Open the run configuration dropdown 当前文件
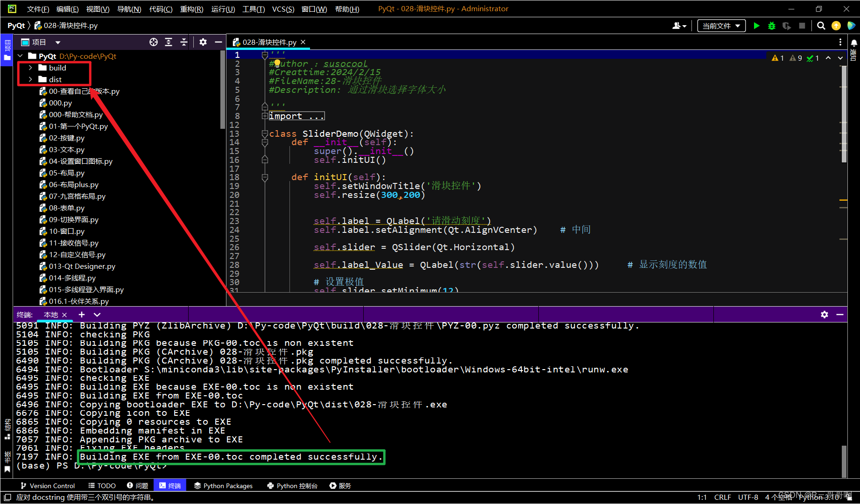The height and width of the screenshot is (504, 860). coord(721,26)
